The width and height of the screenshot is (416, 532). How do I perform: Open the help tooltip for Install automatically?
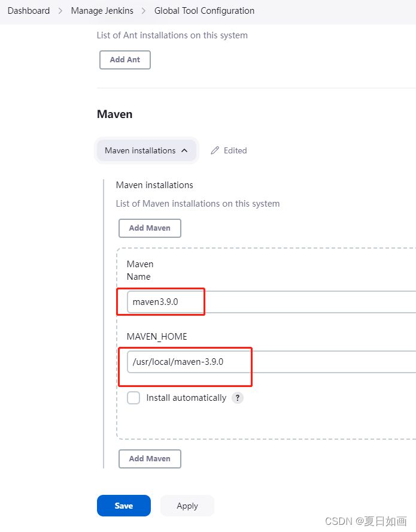237,397
